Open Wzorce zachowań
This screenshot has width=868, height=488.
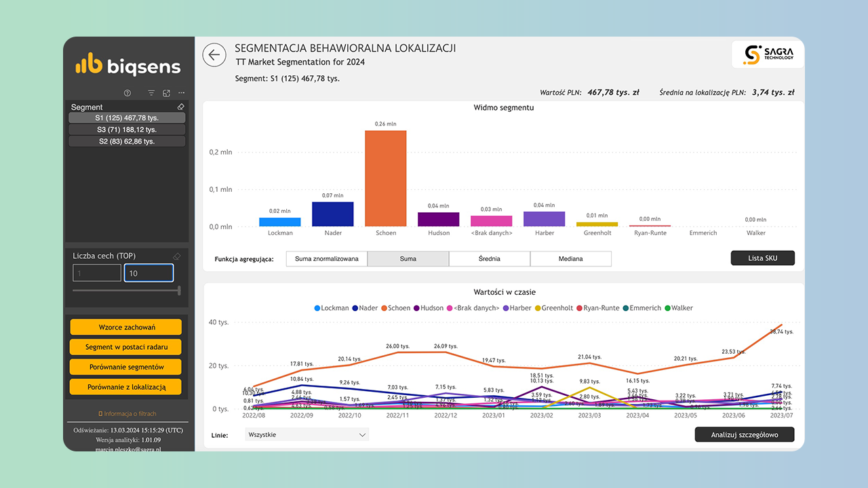click(126, 327)
